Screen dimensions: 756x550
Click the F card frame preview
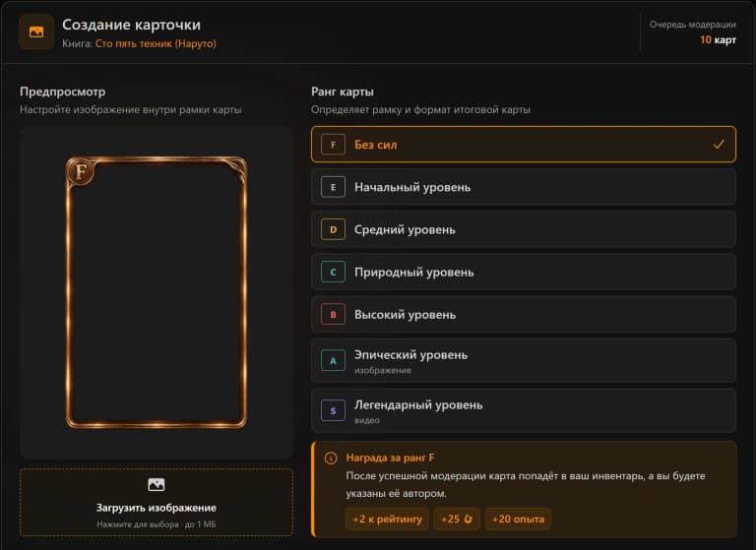pos(157,292)
